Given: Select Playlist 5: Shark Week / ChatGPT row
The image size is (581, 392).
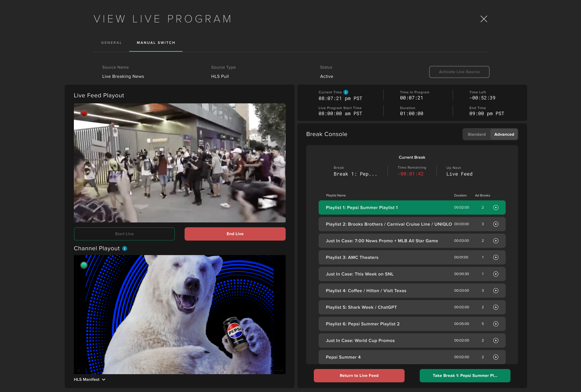Looking at the screenshot, I should (x=412, y=307).
